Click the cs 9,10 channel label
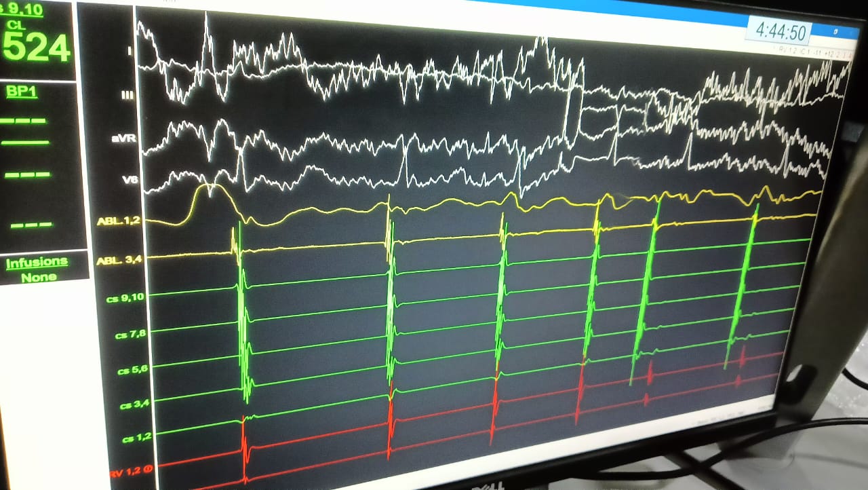This screenshot has height=490, width=868. pos(125,297)
